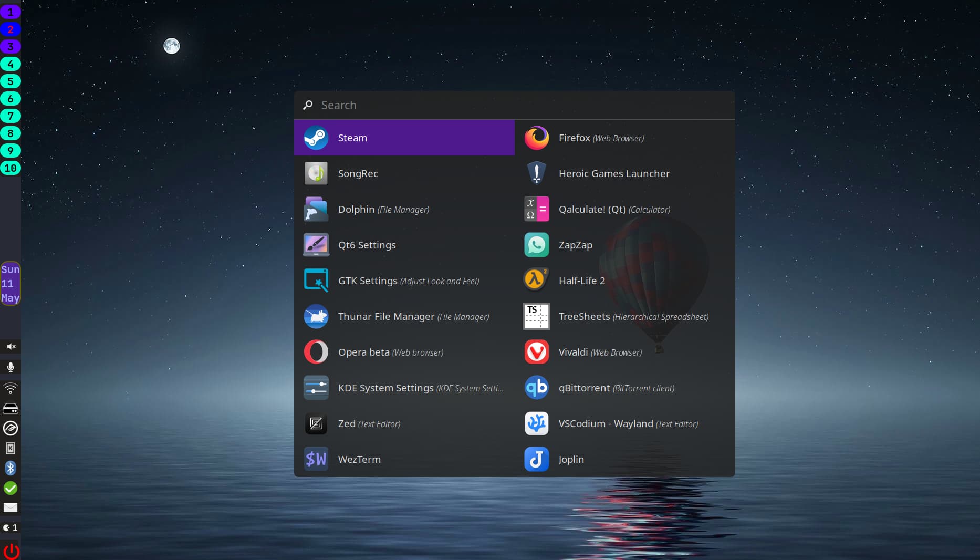The width and height of the screenshot is (980, 560).
Task: Click the circular leaf tray icon
Action: [11, 428]
